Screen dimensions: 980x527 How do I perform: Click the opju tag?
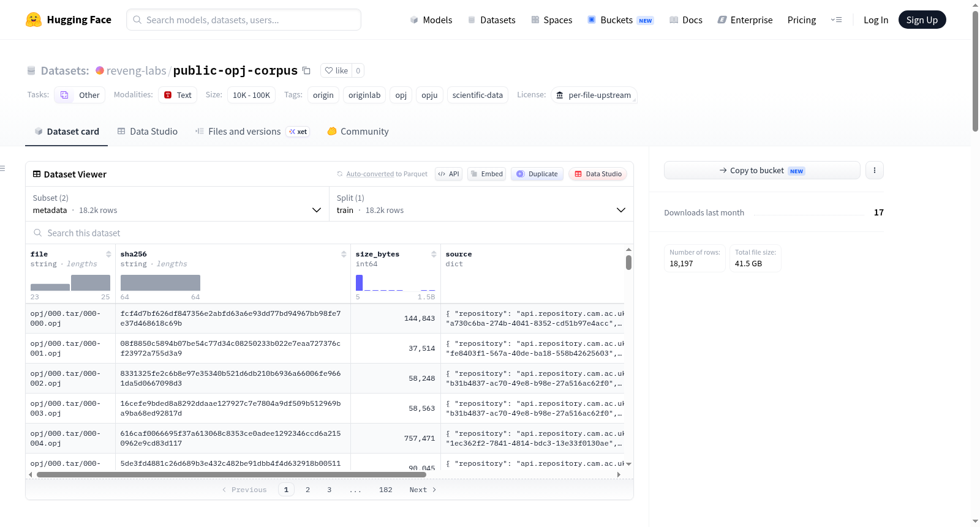coord(429,95)
